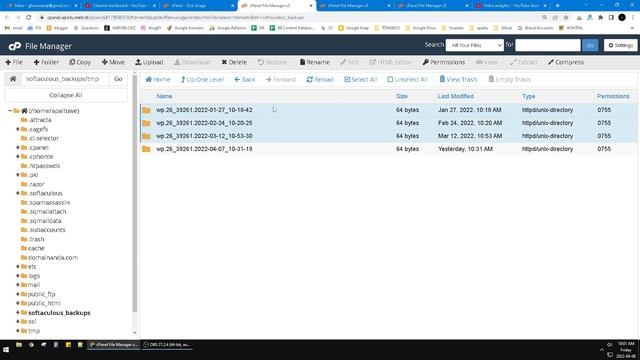Open the Permissions dialog

coord(444,62)
